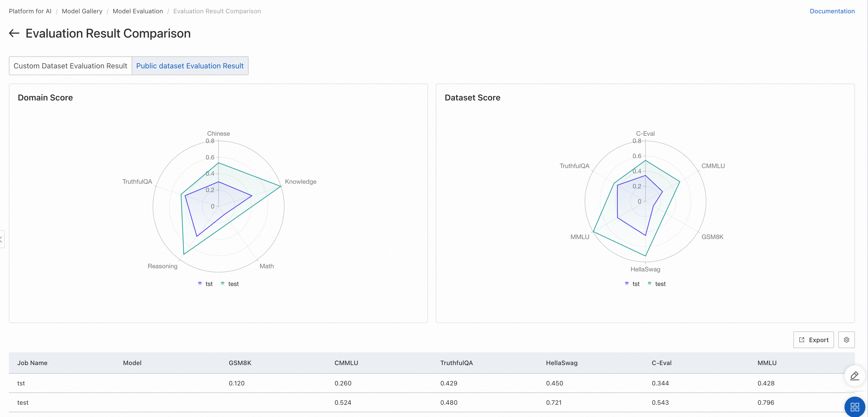The height and width of the screenshot is (417, 868).
Task: Click the Chinese axis label in Domain Score
Action: pos(218,133)
